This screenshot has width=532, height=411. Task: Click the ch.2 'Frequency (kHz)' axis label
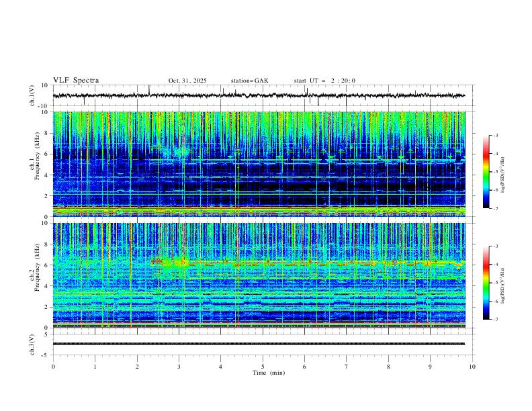pyautogui.click(x=37, y=267)
